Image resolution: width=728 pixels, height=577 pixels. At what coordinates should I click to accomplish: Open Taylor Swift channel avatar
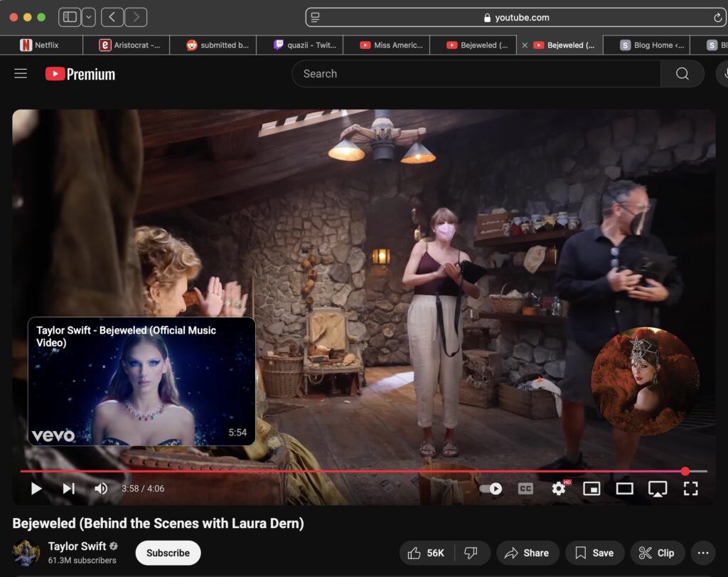point(26,553)
